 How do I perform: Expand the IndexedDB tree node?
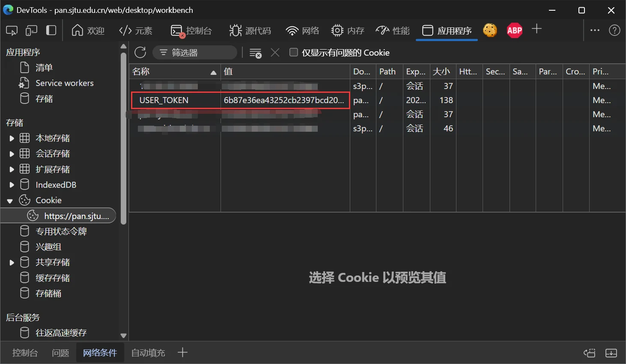(12, 185)
